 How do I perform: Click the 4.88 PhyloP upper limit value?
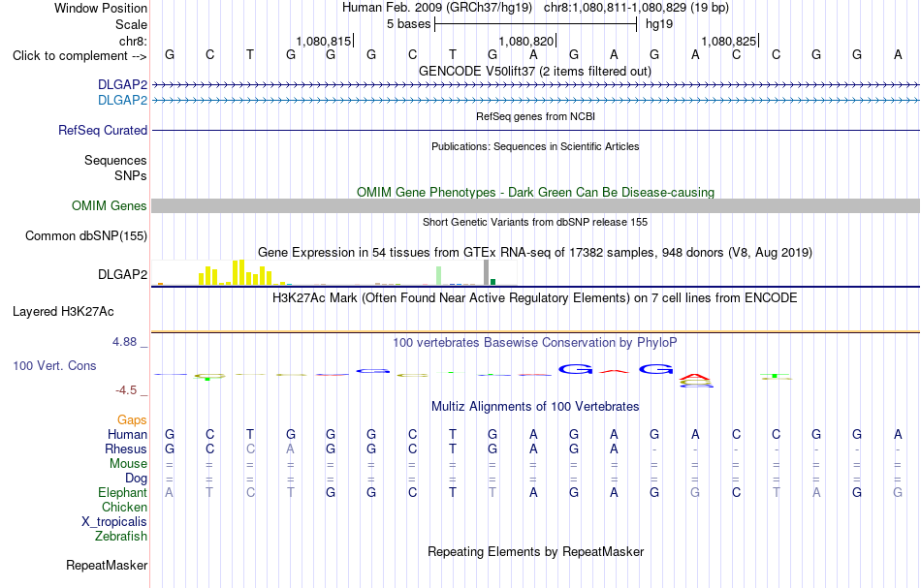(x=124, y=342)
